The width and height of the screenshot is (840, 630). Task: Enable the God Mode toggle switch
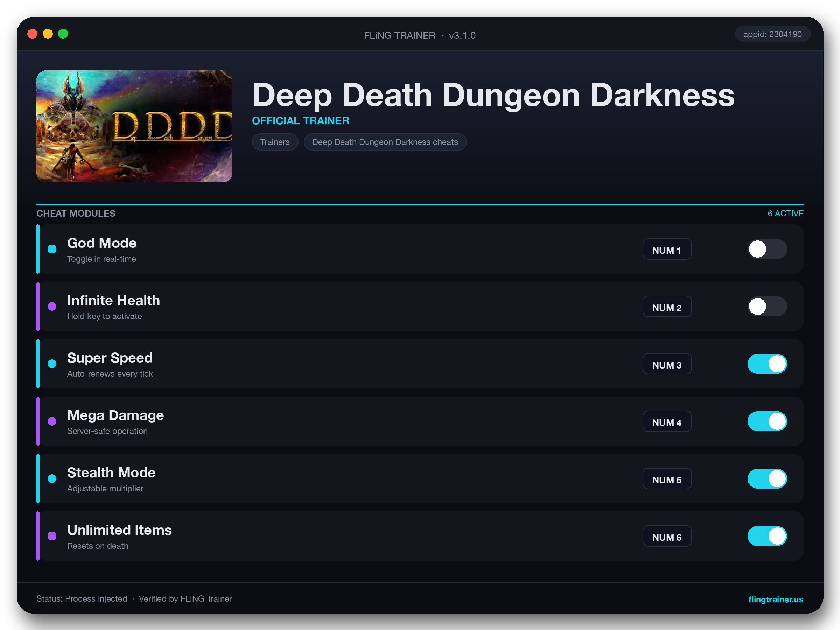tap(767, 249)
